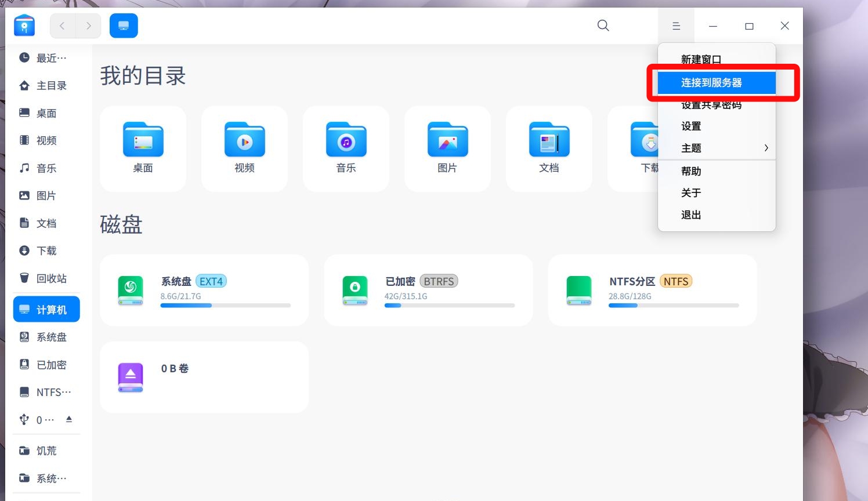Select the 已加密 BTRFS disk card

pyautogui.click(x=428, y=290)
